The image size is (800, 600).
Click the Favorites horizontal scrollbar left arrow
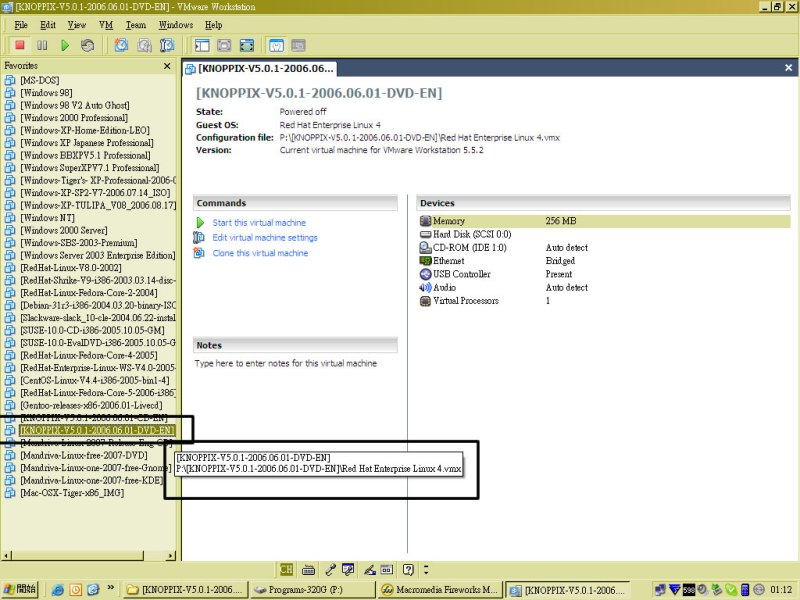[7, 555]
